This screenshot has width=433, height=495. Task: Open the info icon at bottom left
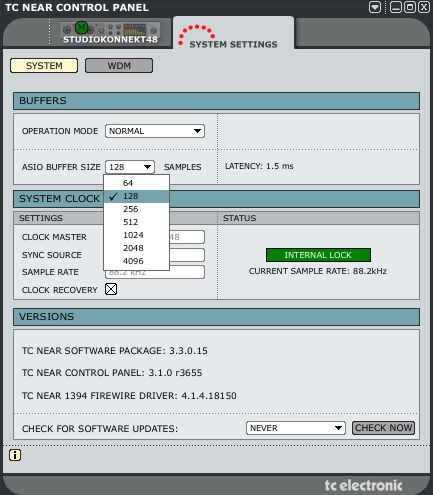[x=15, y=455]
